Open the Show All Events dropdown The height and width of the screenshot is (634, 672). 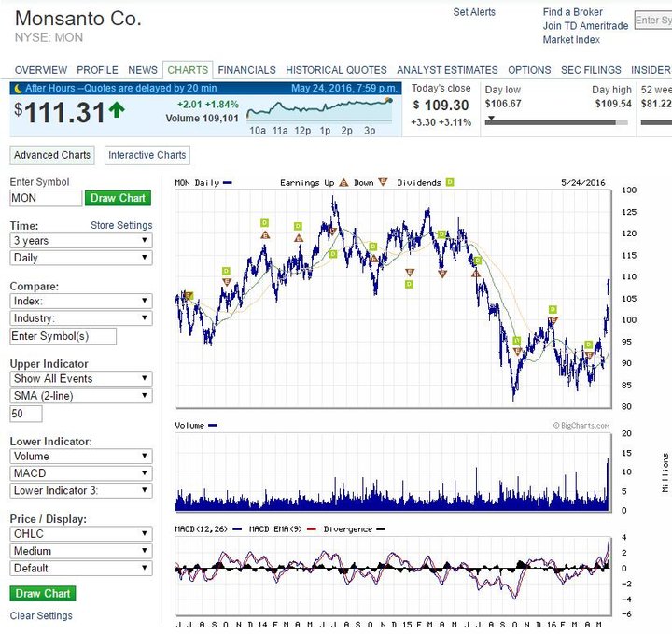[x=81, y=378]
